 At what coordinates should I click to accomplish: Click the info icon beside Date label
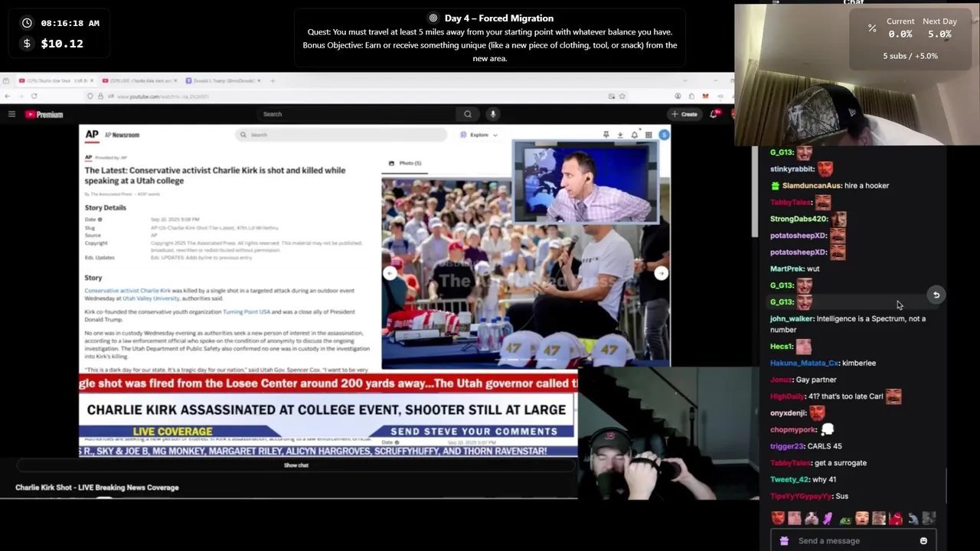click(100, 220)
